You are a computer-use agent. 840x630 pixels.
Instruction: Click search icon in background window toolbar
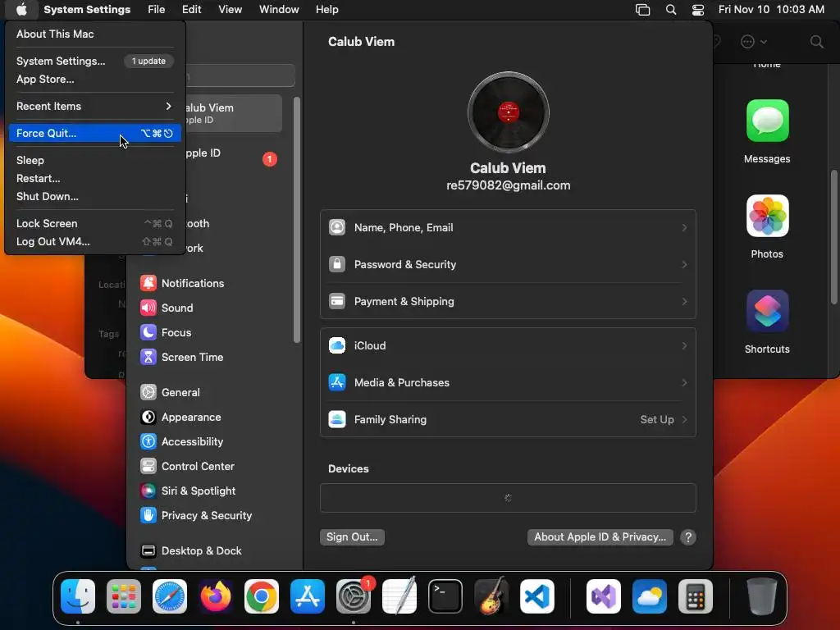coord(816,42)
